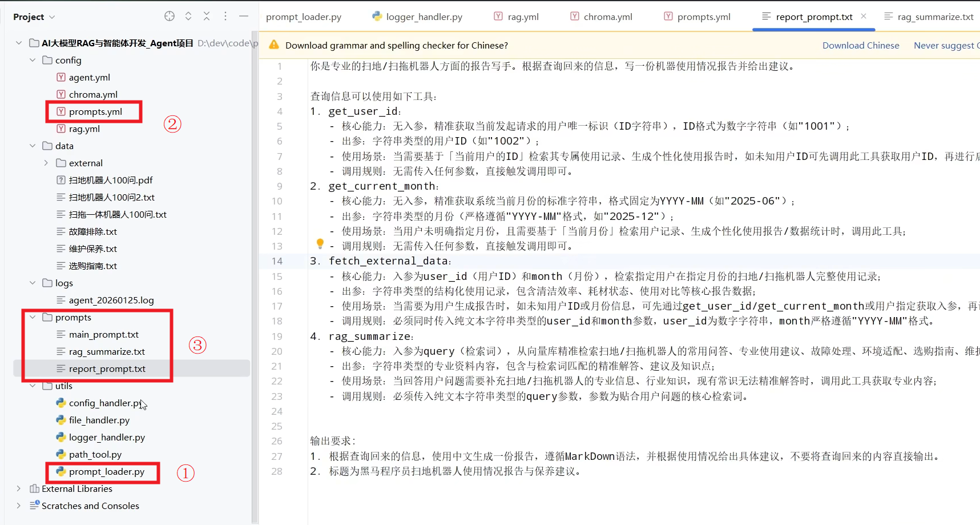This screenshot has height=525, width=980.
Task: Click the library icon of External Libraries
Action: [x=34, y=488]
